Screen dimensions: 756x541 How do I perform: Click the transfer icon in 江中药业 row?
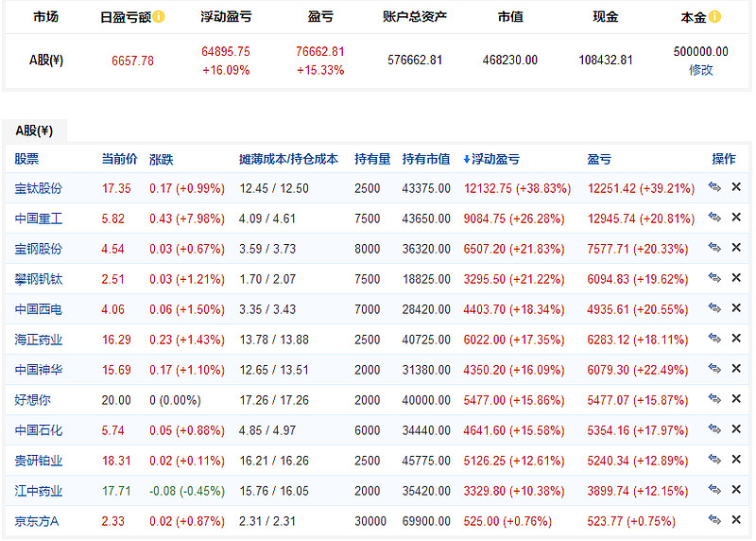[714, 490]
